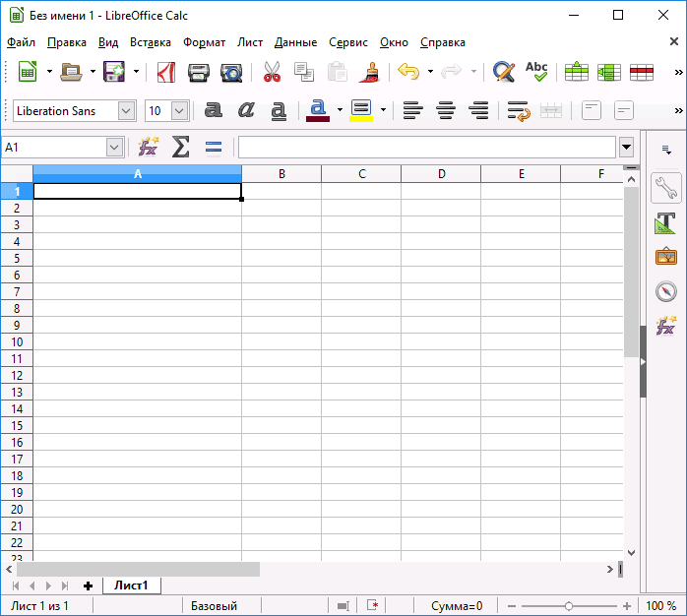
Task: Click the Undo arrow
Action: [408, 72]
